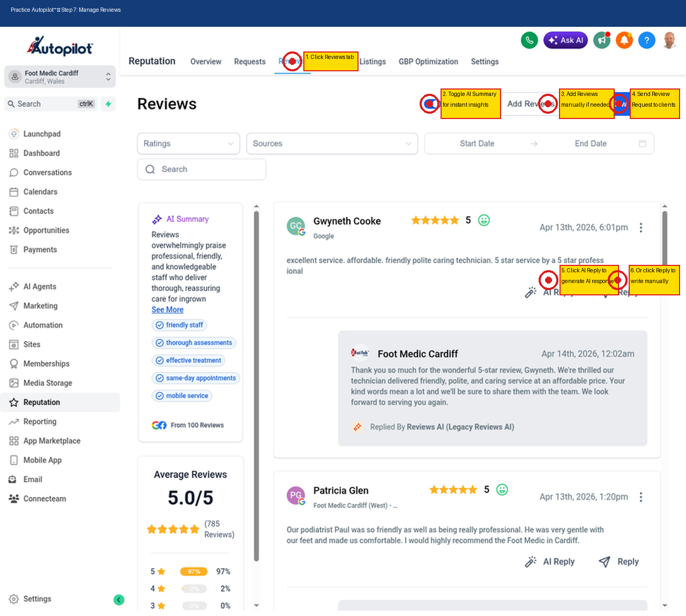
Task: Switch to the Overview tab
Action: pyautogui.click(x=206, y=62)
